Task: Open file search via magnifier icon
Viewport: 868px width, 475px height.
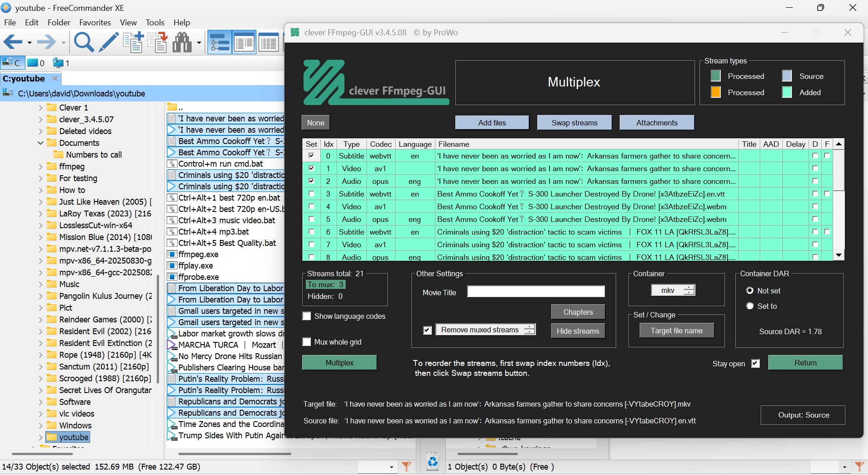Action: point(84,43)
